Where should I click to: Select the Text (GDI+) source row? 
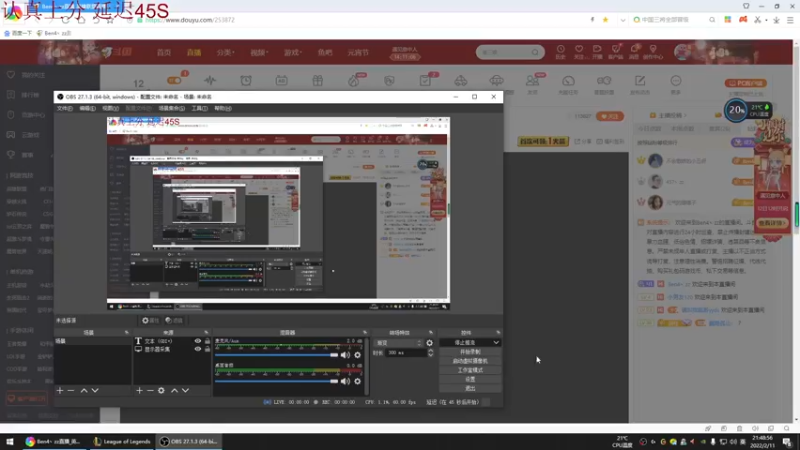[x=172, y=341]
